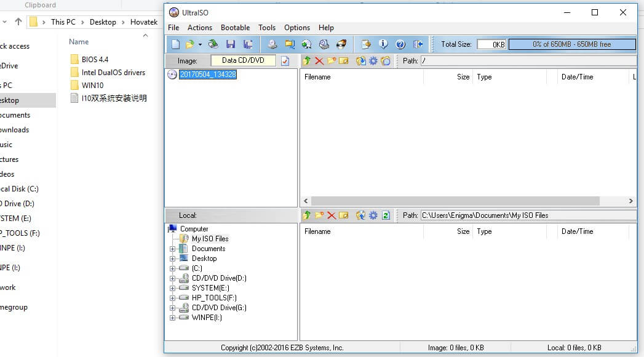644x357 pixels.
Task: Click the Mount to virtual drive icon
Action: pyautogui.click(x=324, y=44)
